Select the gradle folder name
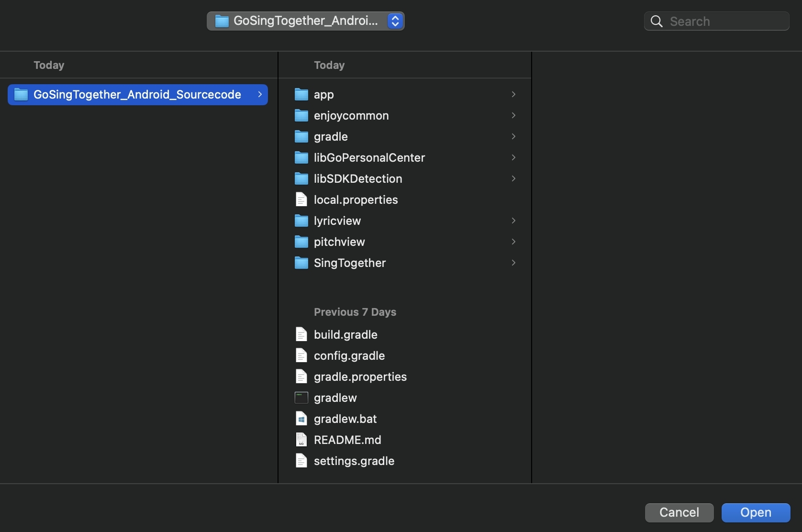Viewport: 802px width, 532px height. click(331, 137)
